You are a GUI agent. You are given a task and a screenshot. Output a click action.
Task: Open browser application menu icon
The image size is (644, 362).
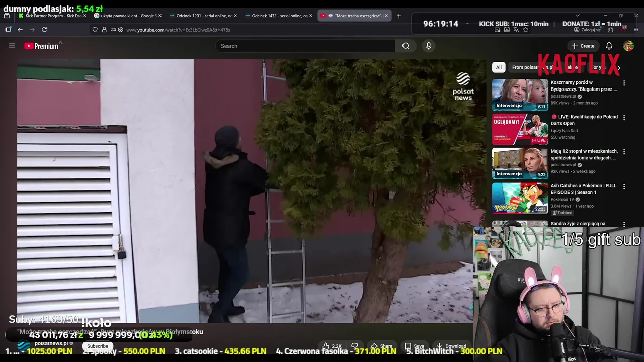click(636, 30)
